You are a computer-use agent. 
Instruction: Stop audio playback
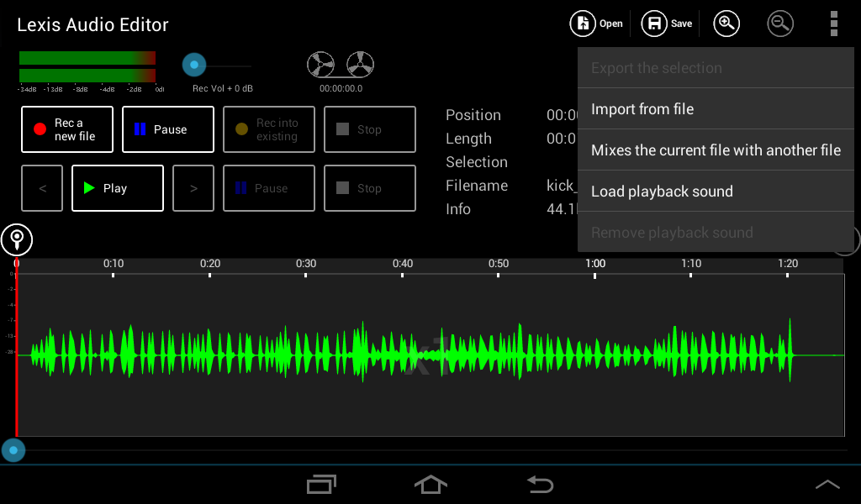click(370, 188)
